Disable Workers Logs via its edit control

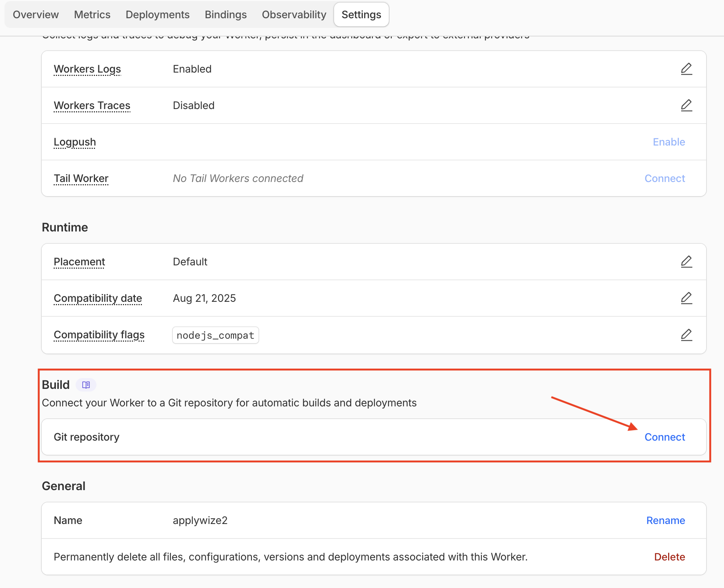(686, 69)
